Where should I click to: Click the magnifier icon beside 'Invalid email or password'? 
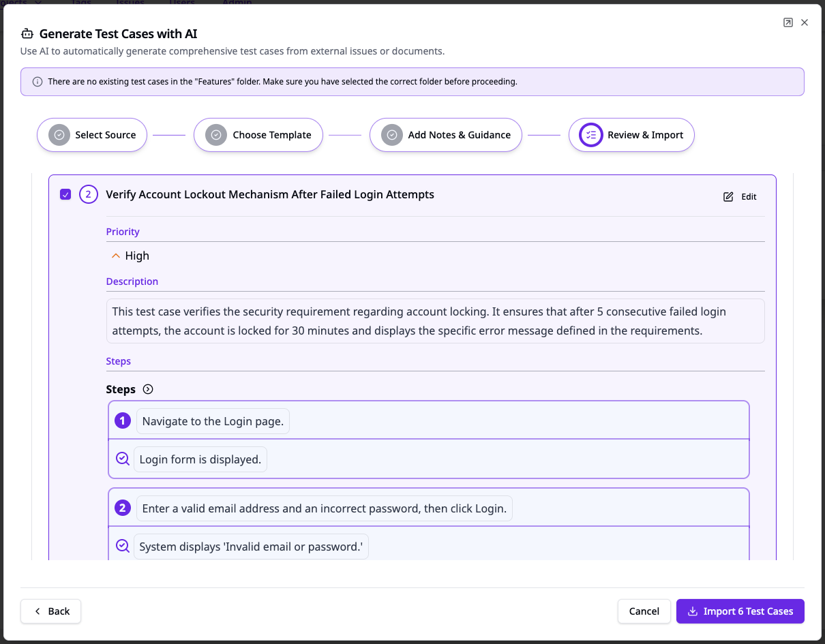pos(123,546)
